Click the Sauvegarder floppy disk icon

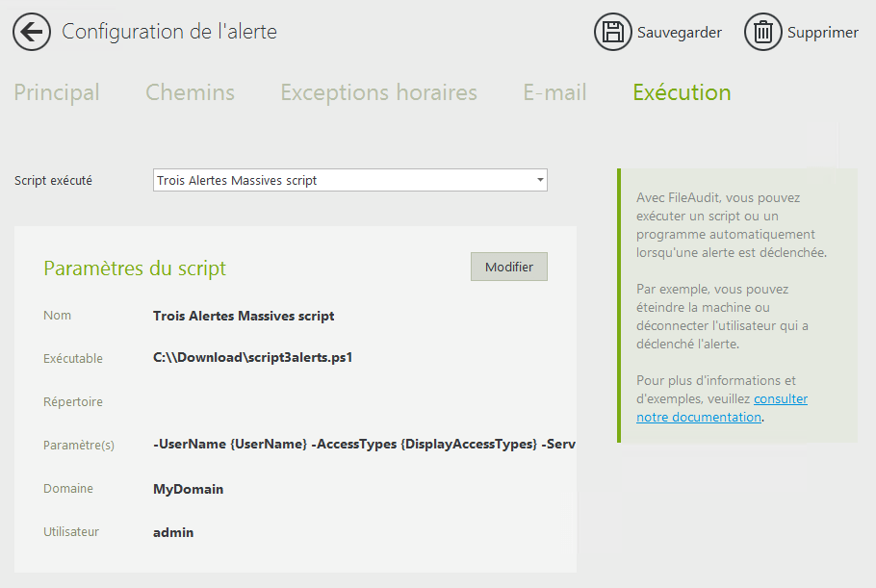pos(612,32)
